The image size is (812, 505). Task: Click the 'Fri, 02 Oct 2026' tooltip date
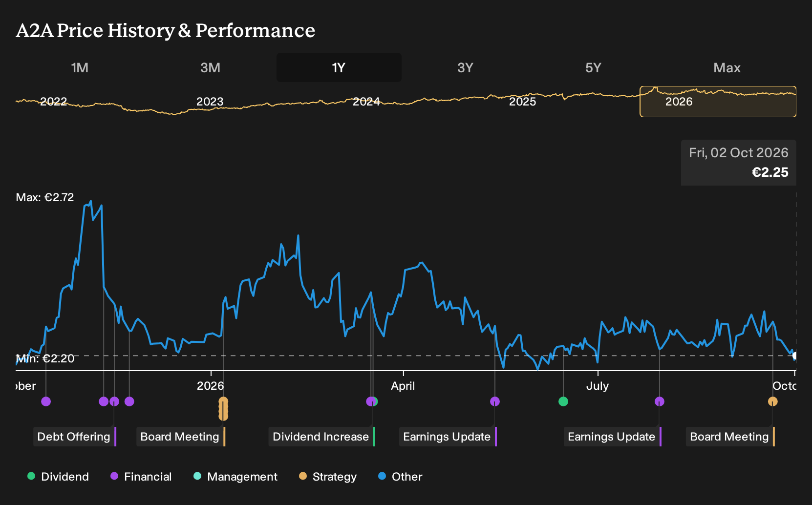pyautogui.click(x=739, y=153)
